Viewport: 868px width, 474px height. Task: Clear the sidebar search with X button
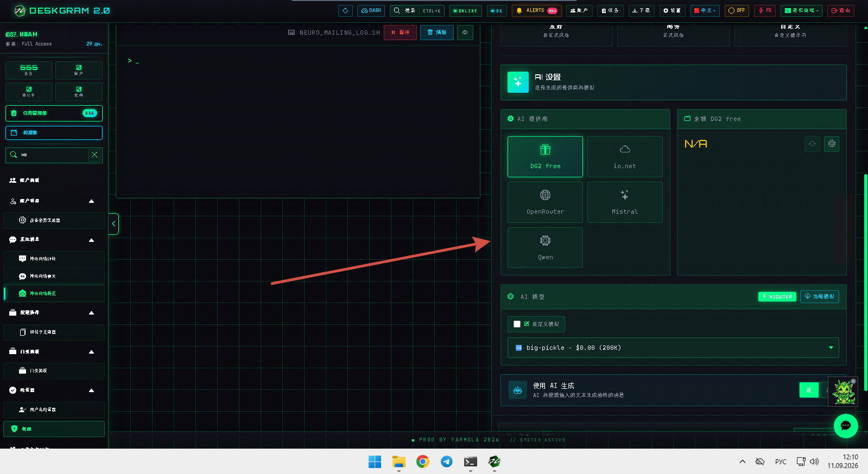click(x=94, y=155)
